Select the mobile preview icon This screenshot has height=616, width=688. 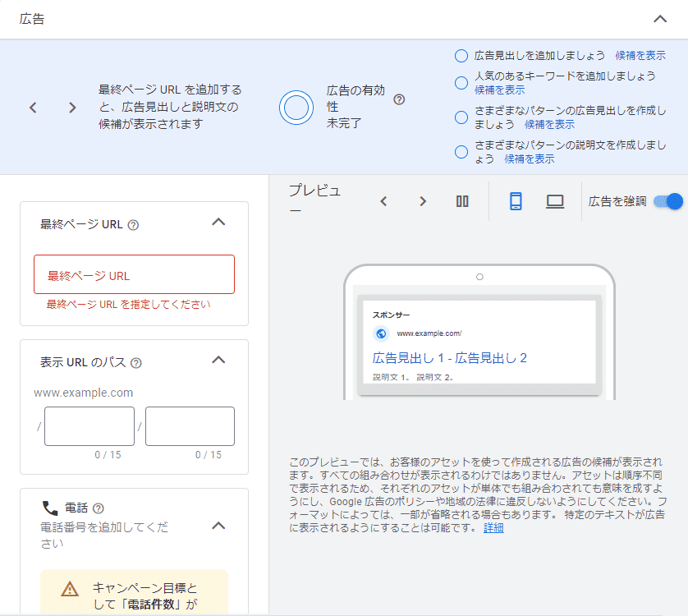point(516,201)
